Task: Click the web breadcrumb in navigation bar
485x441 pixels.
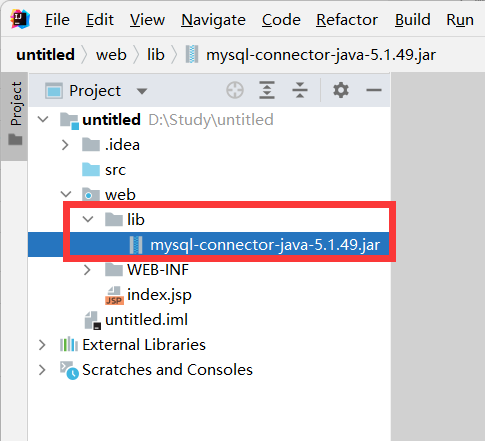Action: (111, 55)
